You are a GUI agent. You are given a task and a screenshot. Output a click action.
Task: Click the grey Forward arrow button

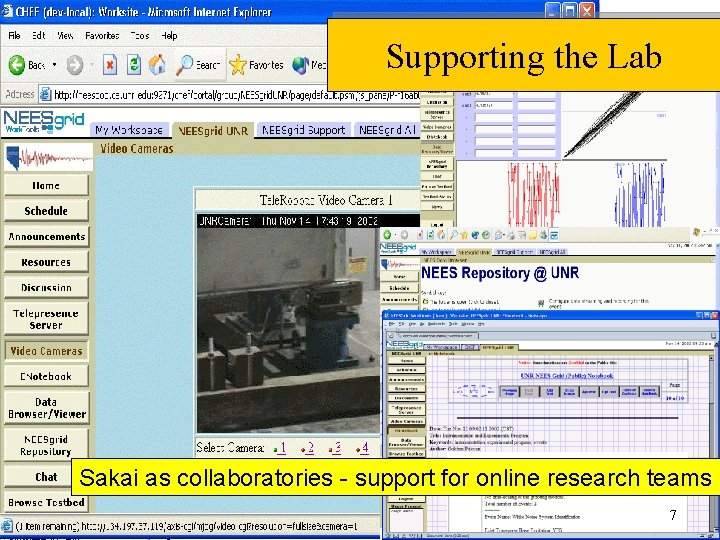(x=74, y=65)
